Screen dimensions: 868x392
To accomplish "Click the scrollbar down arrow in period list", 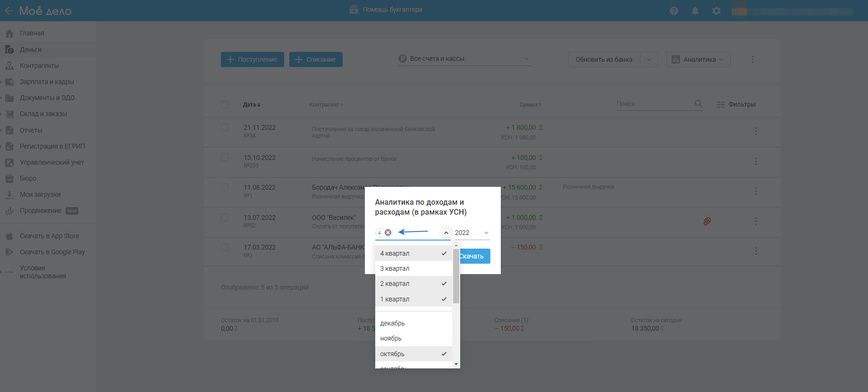I will [x=456, y=364].
